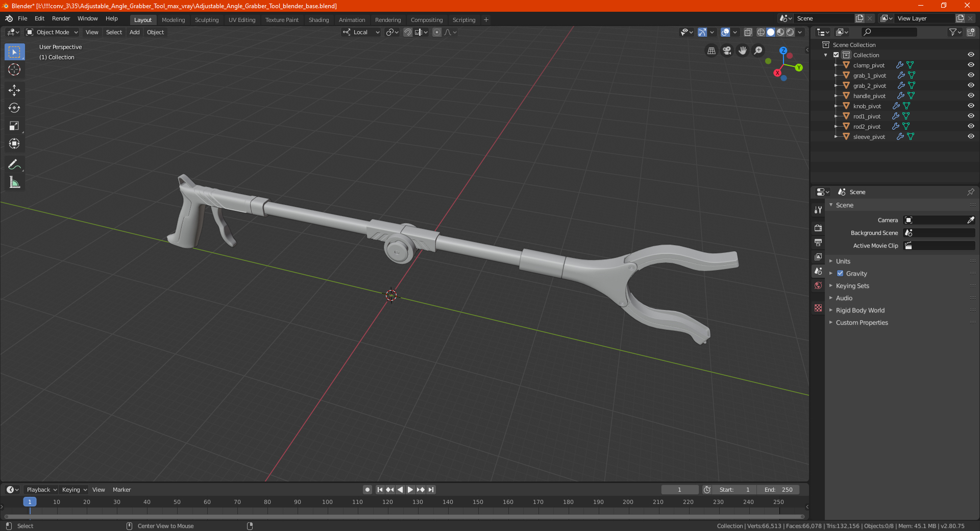Jump to the end frame
Screen dimensions: 980x531
[x=431, y=490]
